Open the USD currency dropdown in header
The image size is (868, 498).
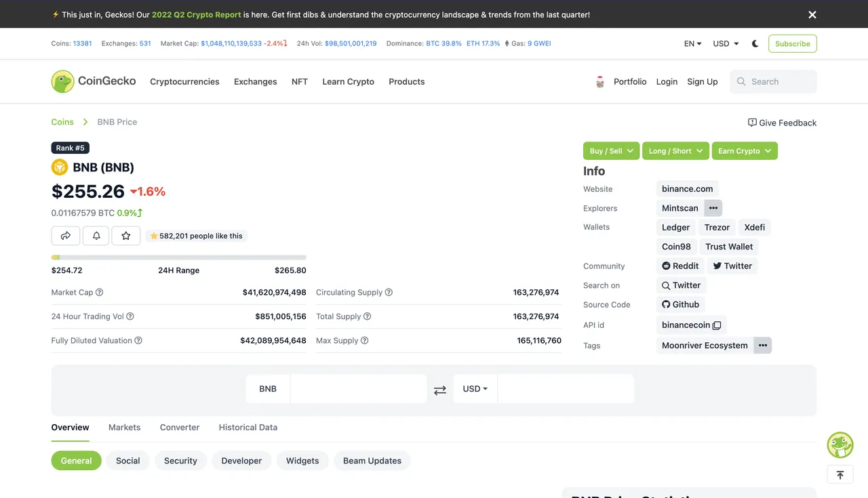(726, 43)
